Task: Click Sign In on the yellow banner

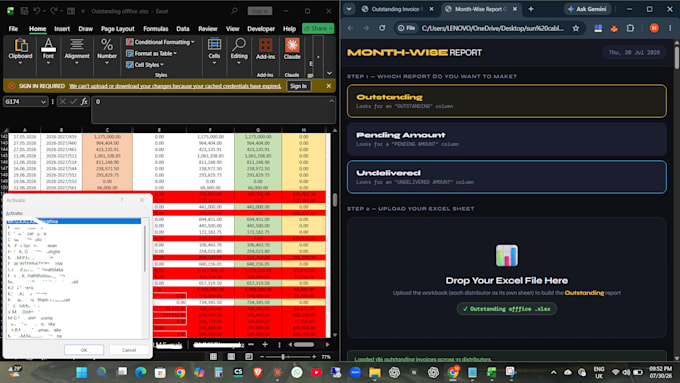Action: click(298, 86)
